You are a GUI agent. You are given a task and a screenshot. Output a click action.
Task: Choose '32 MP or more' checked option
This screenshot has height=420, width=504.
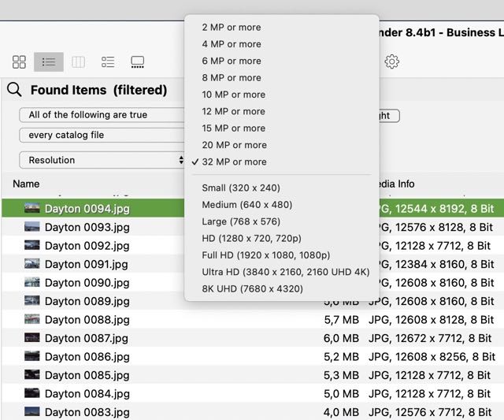[x=234, y=162]
